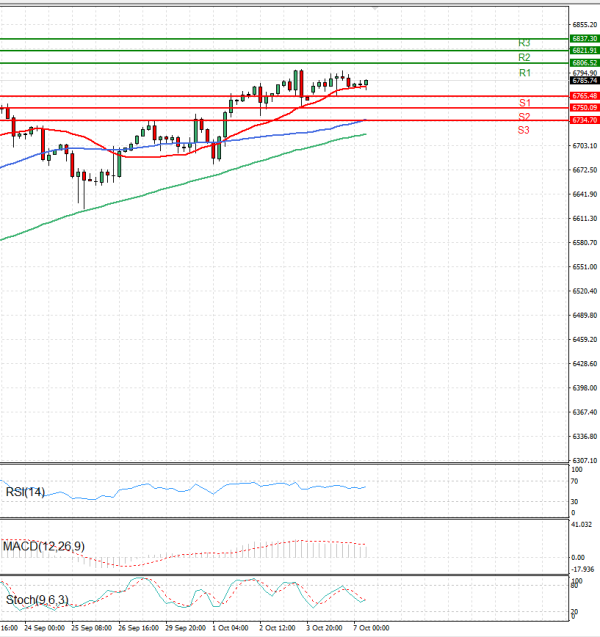
Task: Select the 6734.70 red price tag
Action: [x=583, y=120]
